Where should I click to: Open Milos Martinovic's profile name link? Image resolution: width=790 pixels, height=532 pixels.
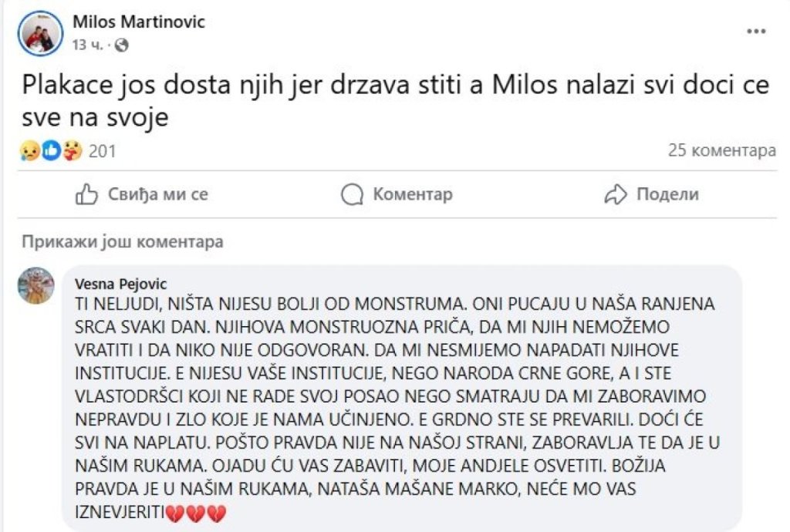(139, 22)
